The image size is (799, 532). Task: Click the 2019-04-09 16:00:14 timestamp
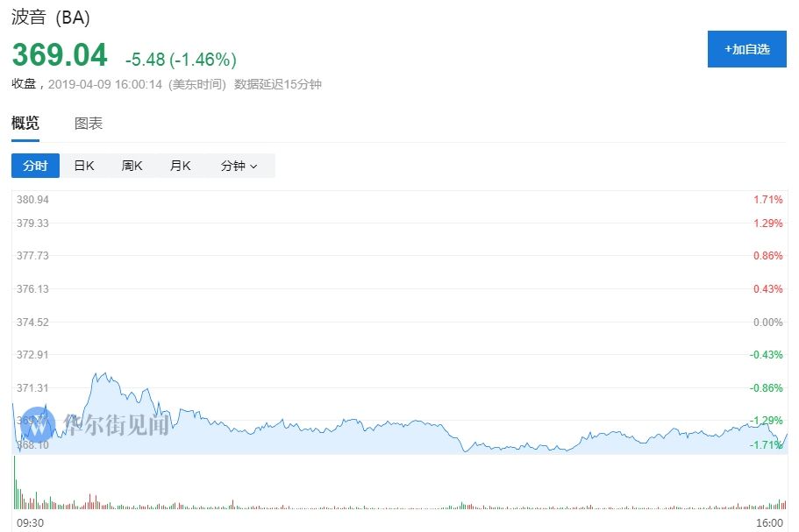coord(105,84)
